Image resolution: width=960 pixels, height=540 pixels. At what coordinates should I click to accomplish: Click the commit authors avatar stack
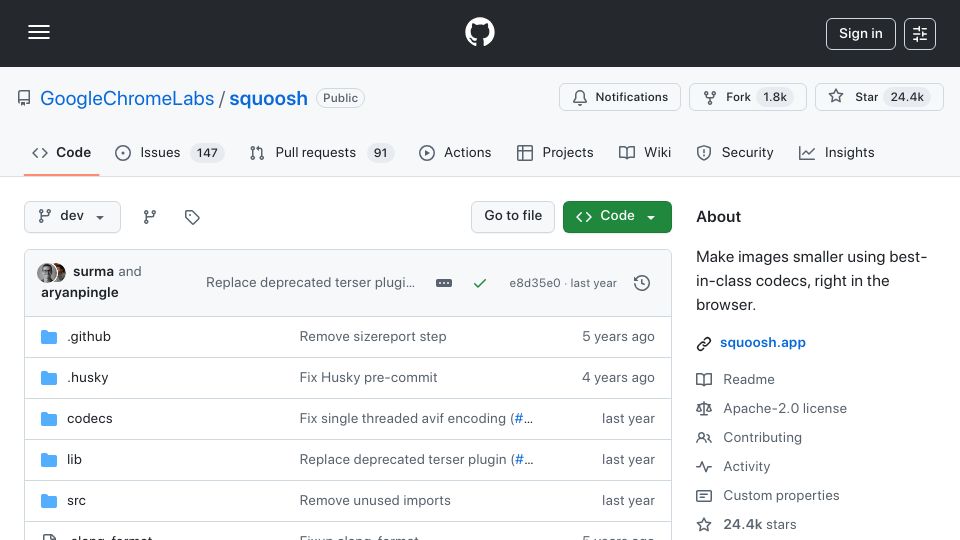pyautogui.click(x=51, y=272)
